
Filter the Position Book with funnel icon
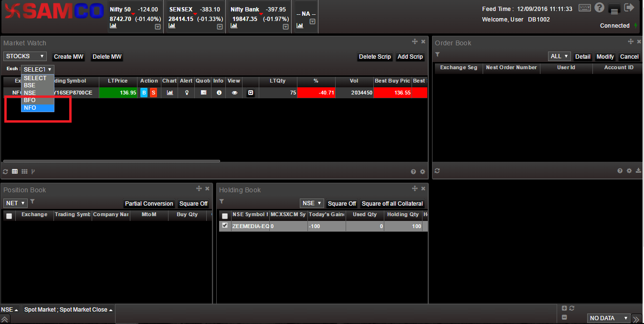32,202
